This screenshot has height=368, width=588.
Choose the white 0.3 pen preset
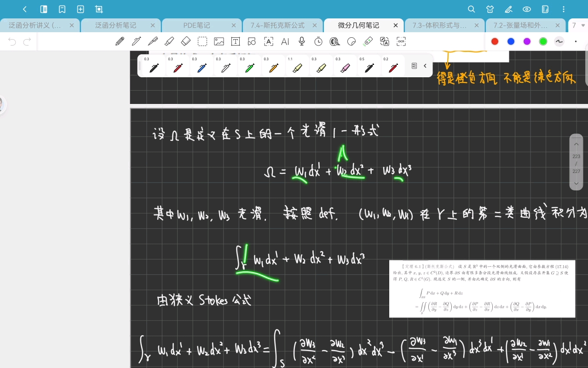click(225, 66)
